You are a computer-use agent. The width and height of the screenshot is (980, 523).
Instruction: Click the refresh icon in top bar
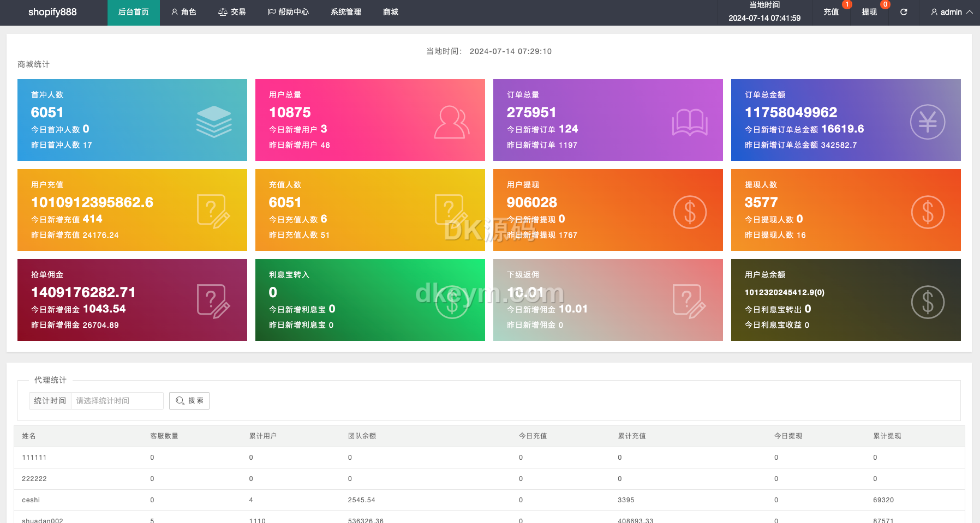point(904,12)
